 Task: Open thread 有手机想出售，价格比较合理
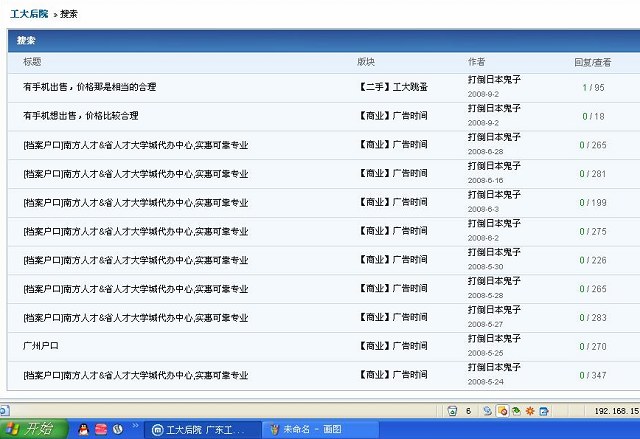click(80, 116)
